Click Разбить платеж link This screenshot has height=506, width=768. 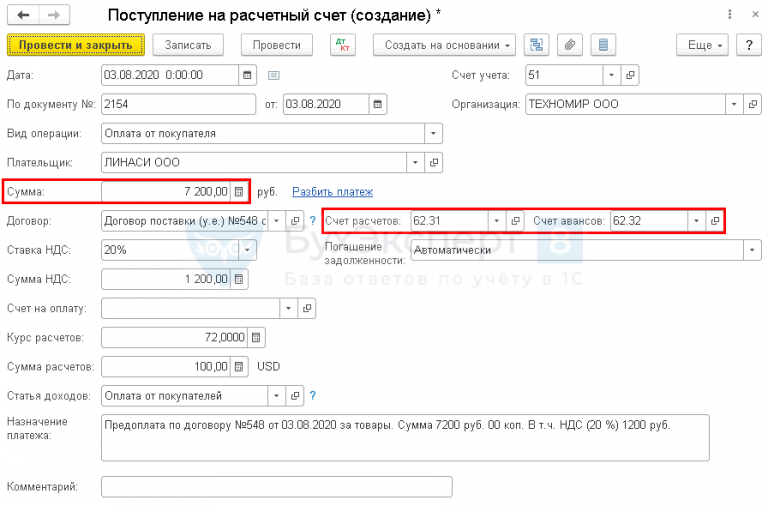[x=333, y=192]
